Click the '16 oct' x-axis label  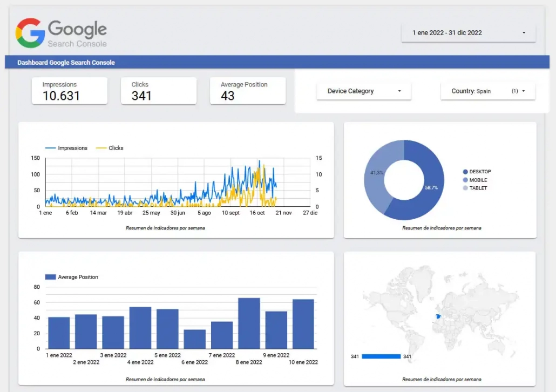coord(257,213)
